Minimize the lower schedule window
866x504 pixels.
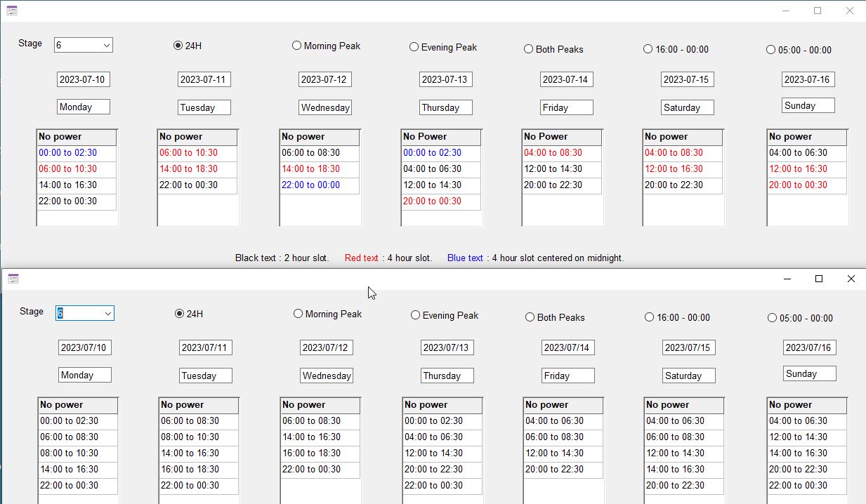click(x=787, y=279)
